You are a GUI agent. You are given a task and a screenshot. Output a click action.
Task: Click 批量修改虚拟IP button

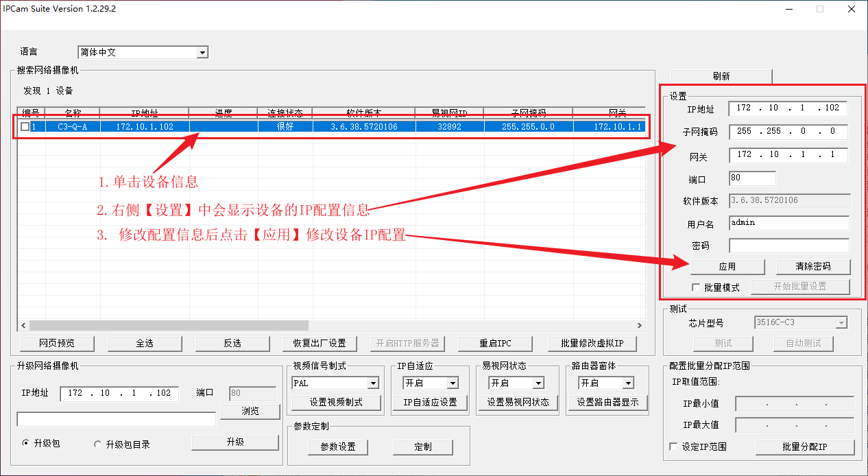592,343
